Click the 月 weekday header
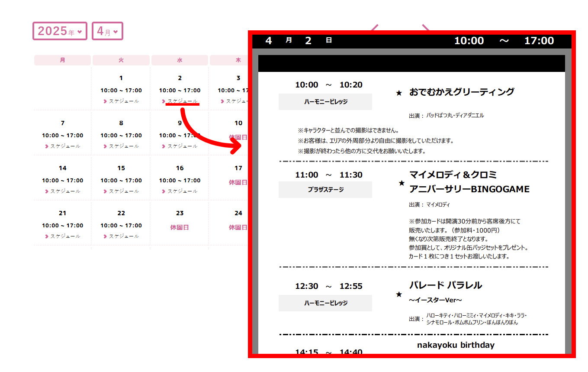The width and height of the screenshot is (588, 372). click(63, 60)
